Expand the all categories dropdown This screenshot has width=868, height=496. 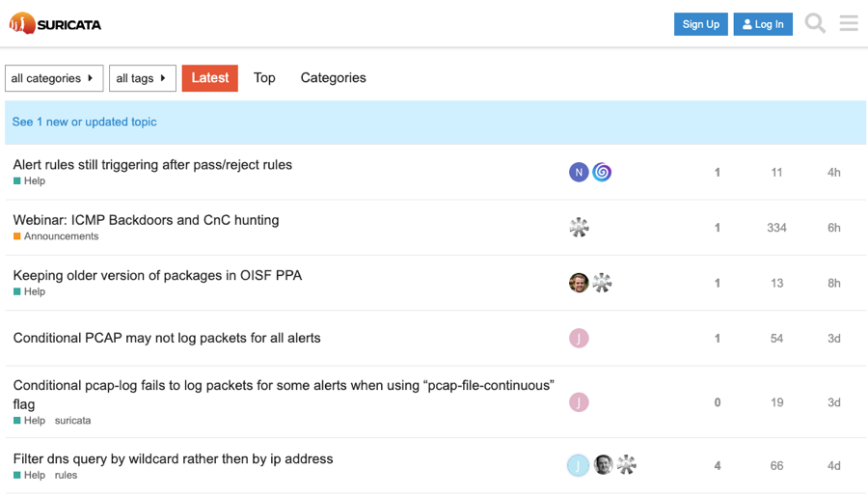point(54,78)
